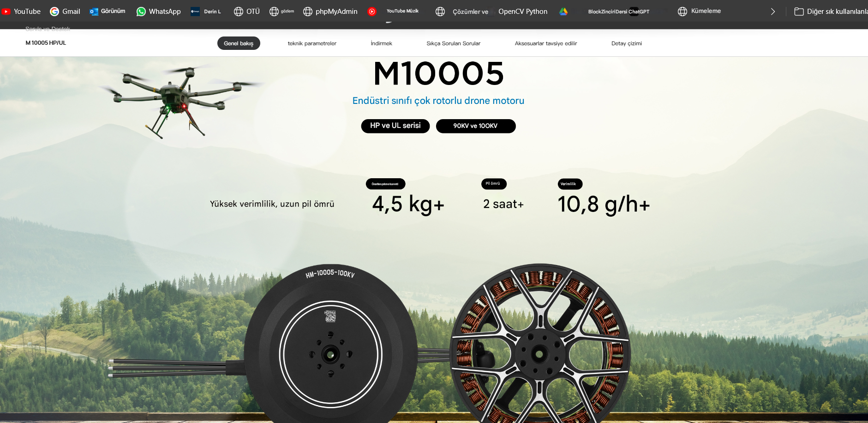The width and height of the screenshot is (868, 423).
Task: Click the recommended thrust badge above 4,5 kg+
Action: point(385,184)
